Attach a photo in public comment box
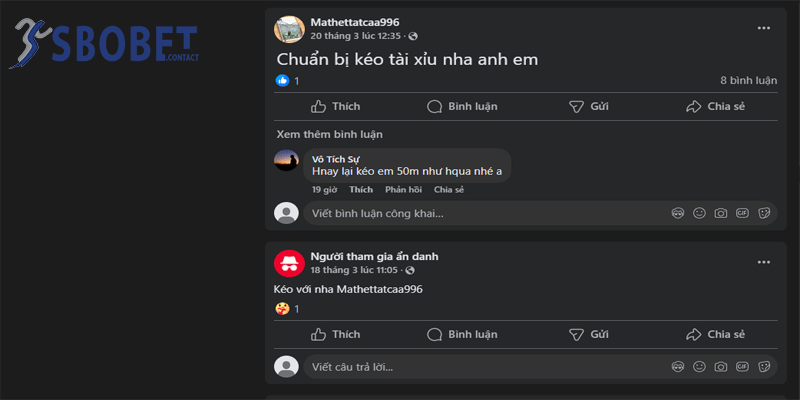 [x=721, y=213]
